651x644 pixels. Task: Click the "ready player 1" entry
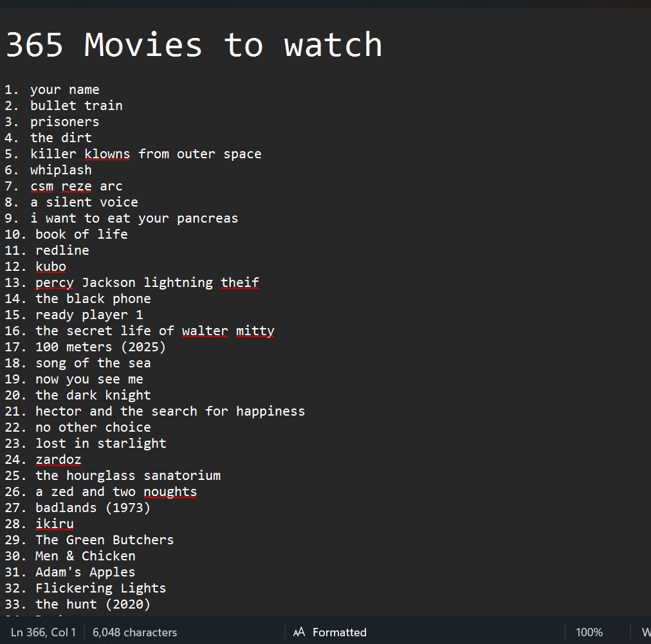(x=89, y=315)
